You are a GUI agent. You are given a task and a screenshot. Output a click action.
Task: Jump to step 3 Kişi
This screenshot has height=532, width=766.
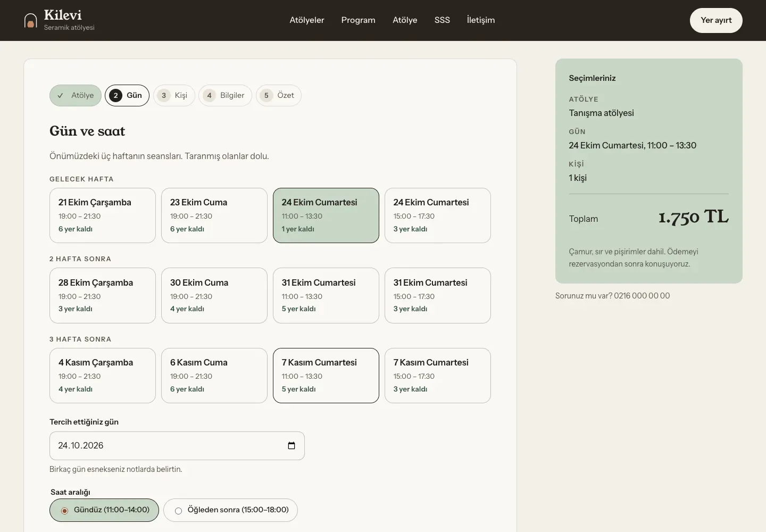click(174, 96)
